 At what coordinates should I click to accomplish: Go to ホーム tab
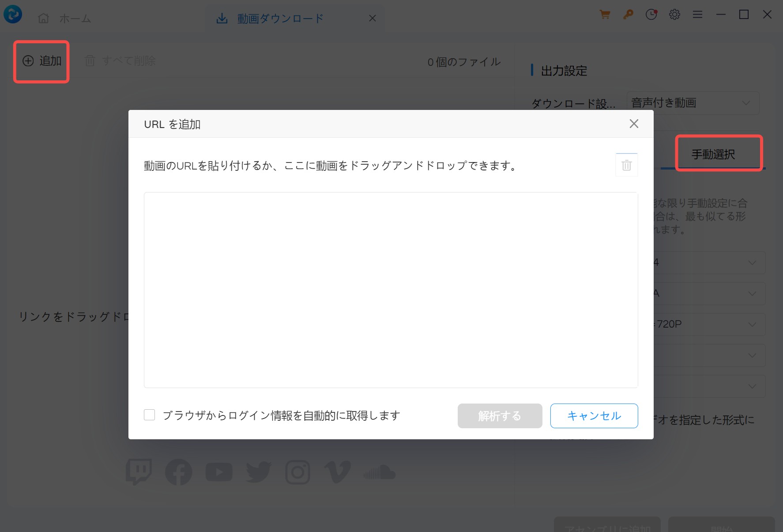click(64, 19)
